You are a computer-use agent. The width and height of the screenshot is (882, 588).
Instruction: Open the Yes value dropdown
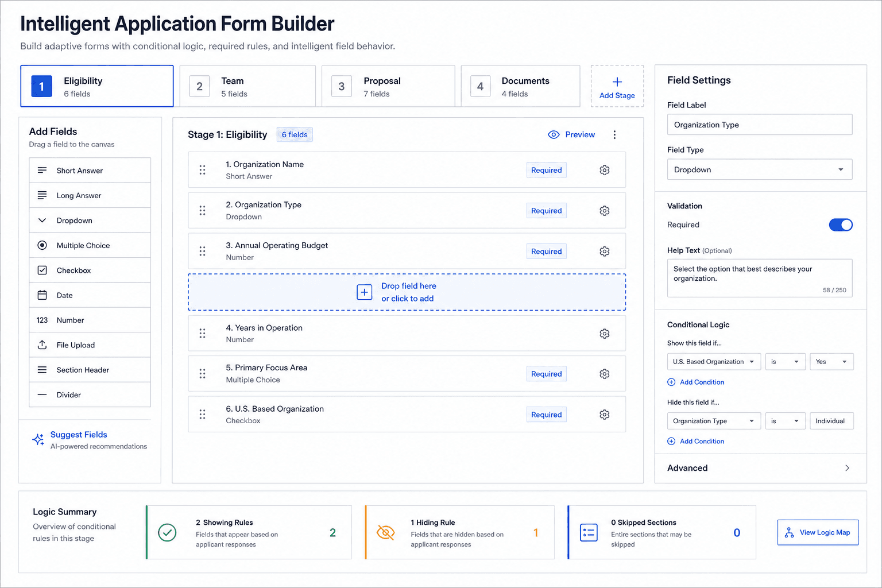tap(831, 362)
